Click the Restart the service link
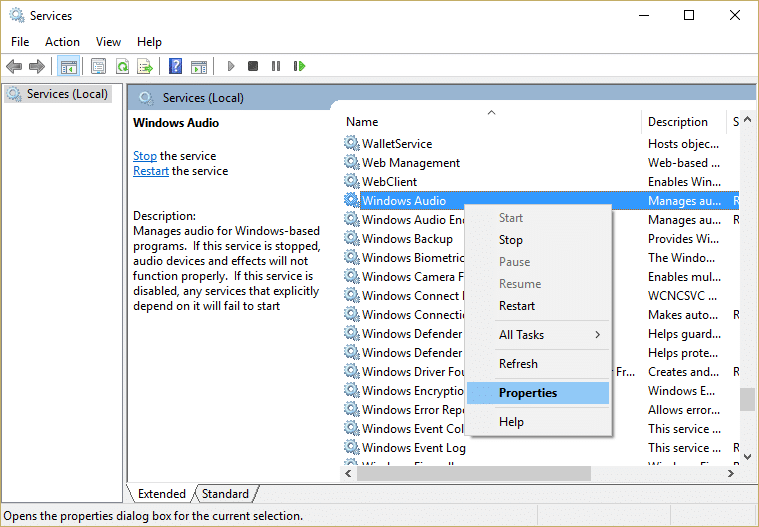 [151, 171]
